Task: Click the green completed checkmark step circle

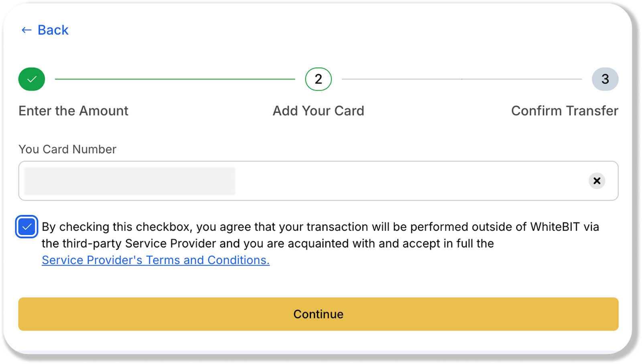Action: coord(32,79)
